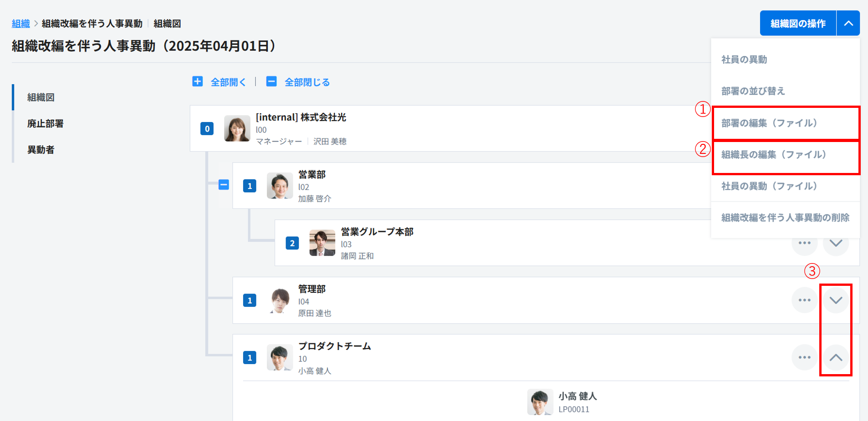Choose 社員の異動 from the dropdown
The width and height of the screenshot is (868, 421).
[744, 60]
